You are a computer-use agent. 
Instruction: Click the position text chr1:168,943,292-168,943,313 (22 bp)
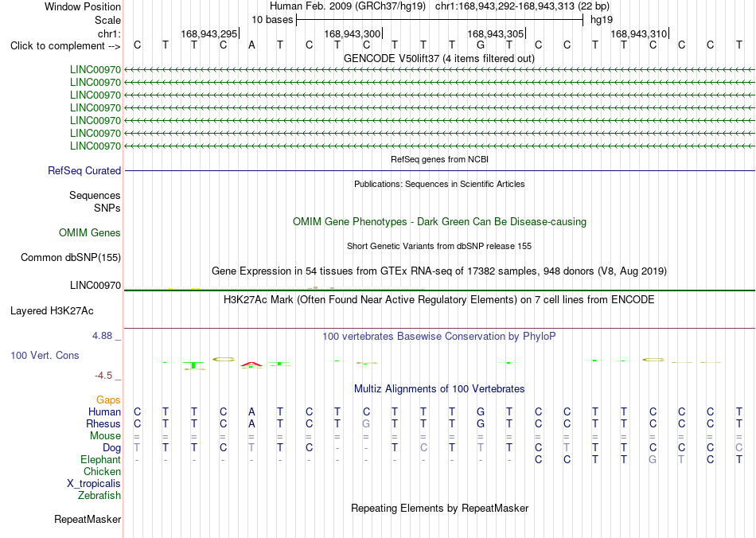pos(522,6)
